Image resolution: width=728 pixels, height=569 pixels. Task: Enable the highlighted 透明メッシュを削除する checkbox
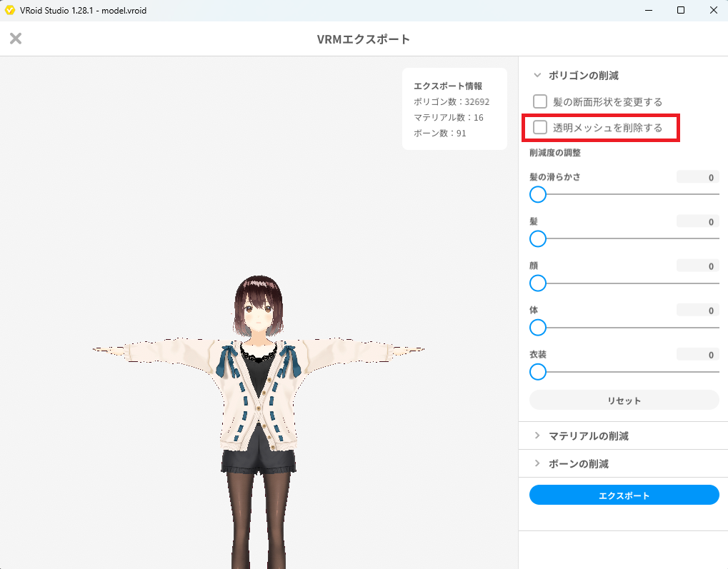(539, 128)
